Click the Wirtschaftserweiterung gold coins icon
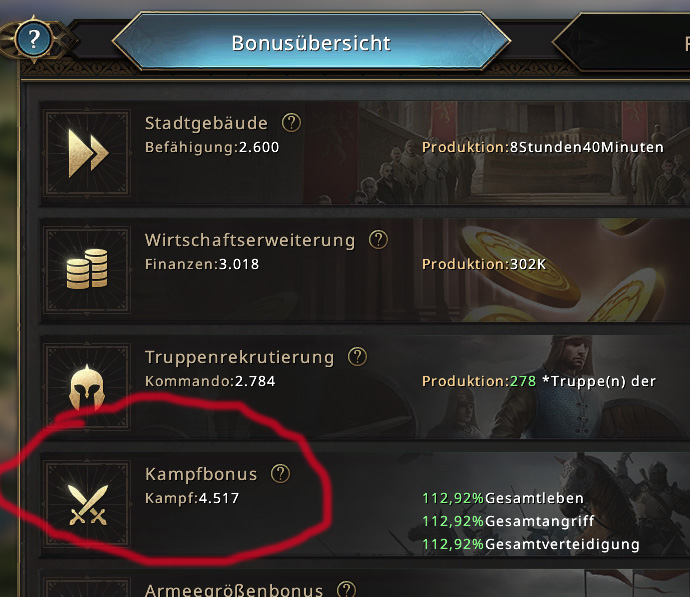Screen dimensions: 690x597 coord(87,269)
